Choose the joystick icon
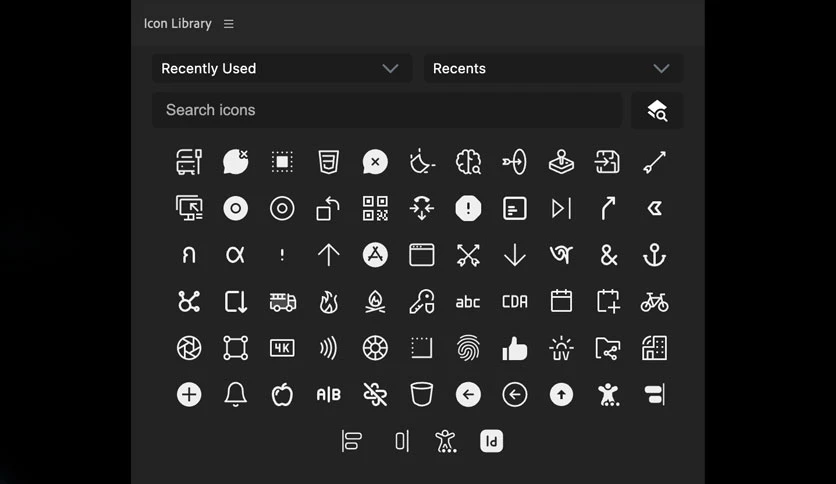 pyautogui.click(x=561, y=162)
